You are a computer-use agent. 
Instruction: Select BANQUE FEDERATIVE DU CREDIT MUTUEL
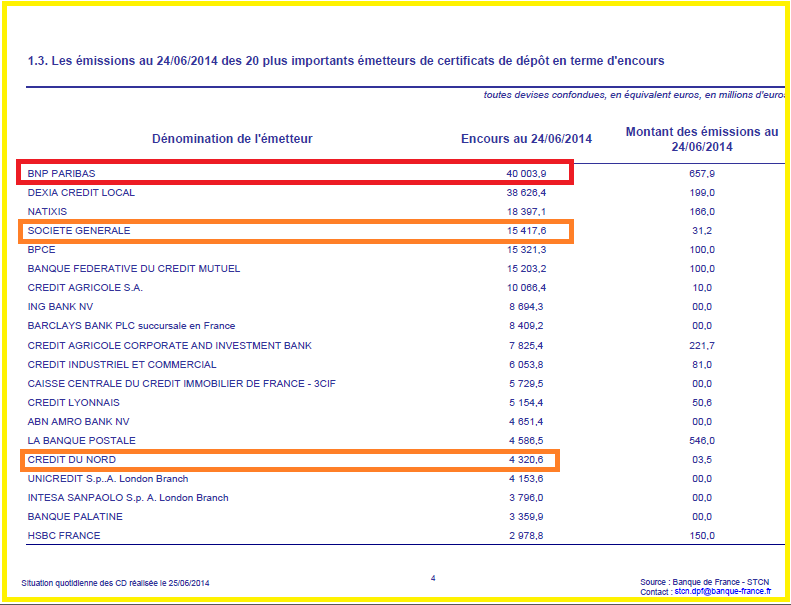pyautogui.click(x=134, y=269)
